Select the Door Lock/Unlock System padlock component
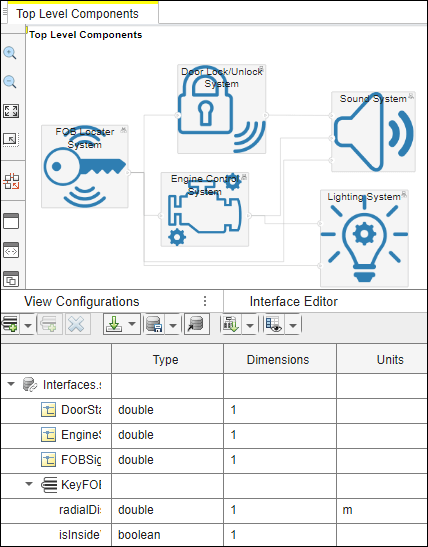Viewport: 428px width, 547px height. 221,109
